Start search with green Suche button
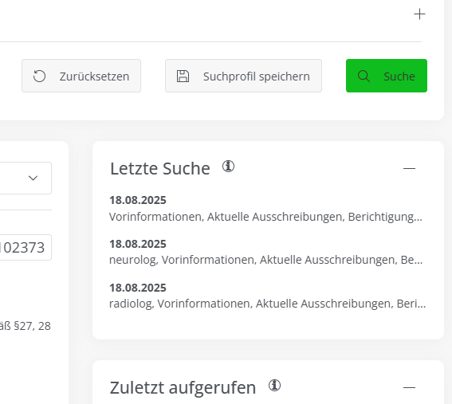 pyautogui.click(x=386, y=76)
